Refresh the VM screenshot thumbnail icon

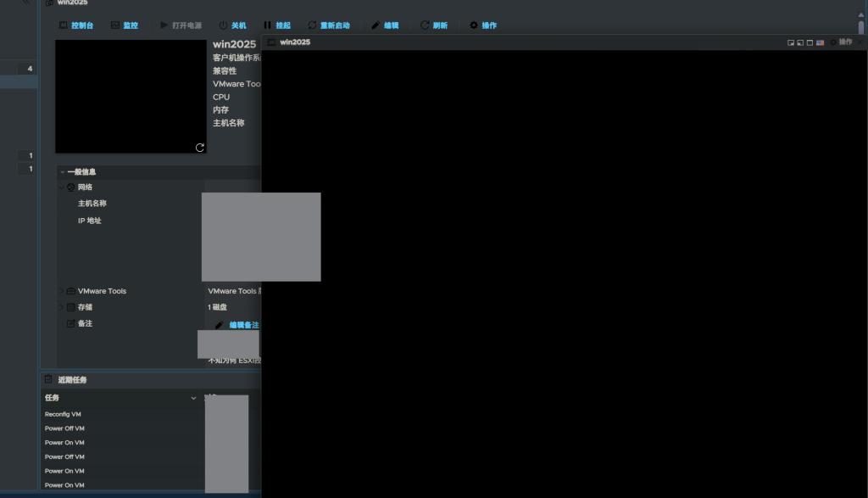pos(200,148)
